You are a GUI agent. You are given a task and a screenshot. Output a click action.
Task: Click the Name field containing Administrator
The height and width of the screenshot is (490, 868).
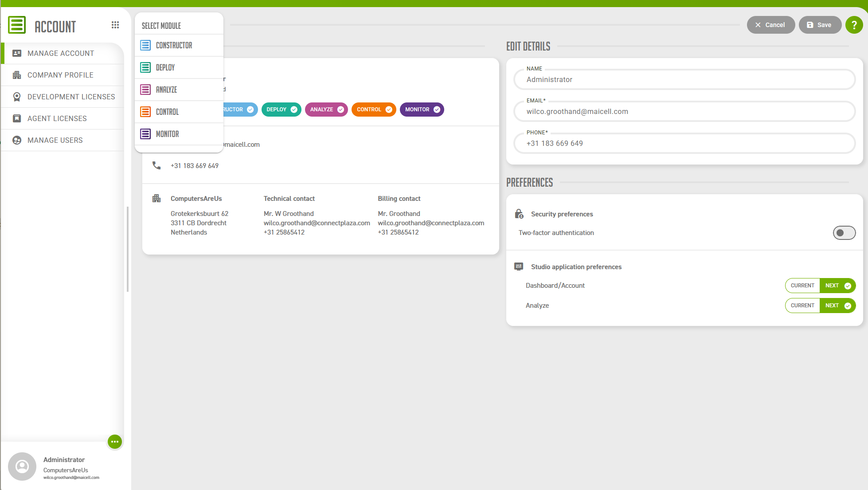tap(684, 79)
